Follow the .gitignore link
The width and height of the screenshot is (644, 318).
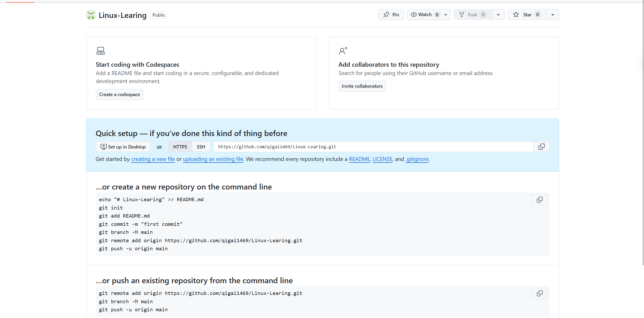pyautogui.click(x=417, y=159)
